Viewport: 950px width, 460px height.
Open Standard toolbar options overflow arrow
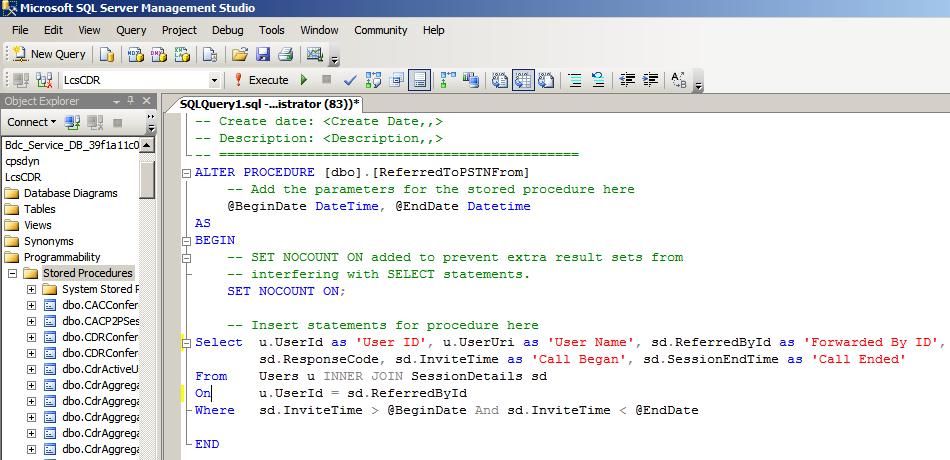coord(334,59)
